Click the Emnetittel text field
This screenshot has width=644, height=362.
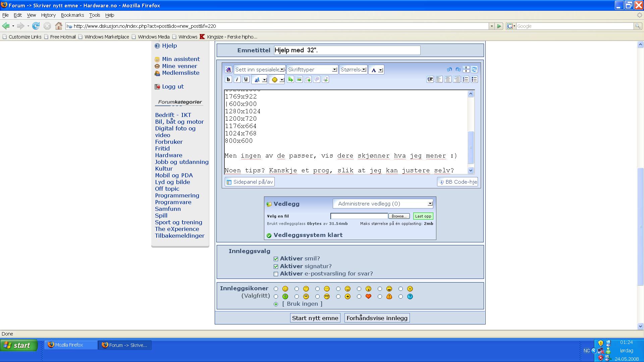pyautogui.click(x=347, y=50)
